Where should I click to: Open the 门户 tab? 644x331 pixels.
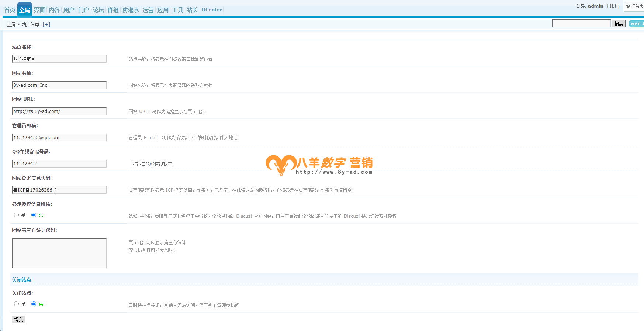[x=84, y=10]
